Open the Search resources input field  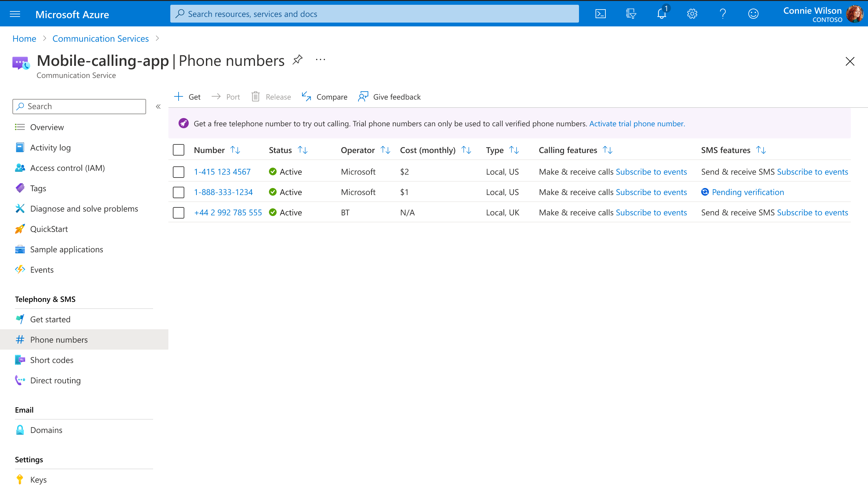(374, 14)
